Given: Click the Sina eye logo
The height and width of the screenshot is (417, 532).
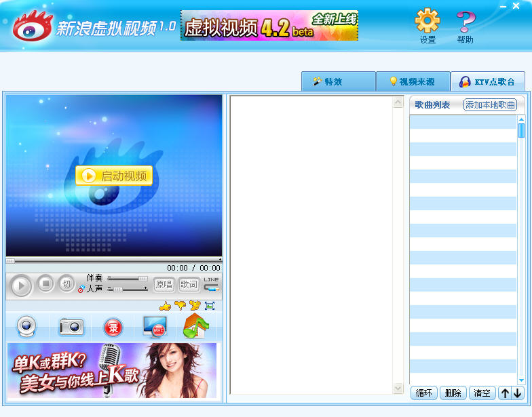Looking at the screenshot, I should (33, 26).
